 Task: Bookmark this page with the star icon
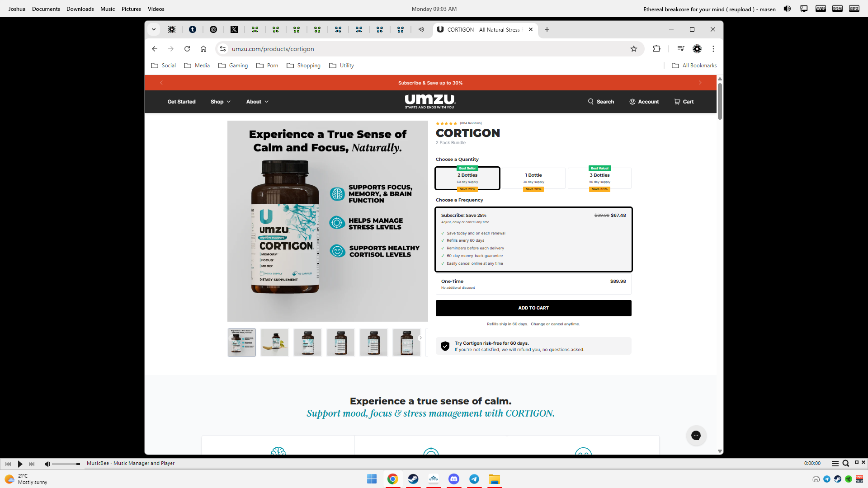(634, 49)
